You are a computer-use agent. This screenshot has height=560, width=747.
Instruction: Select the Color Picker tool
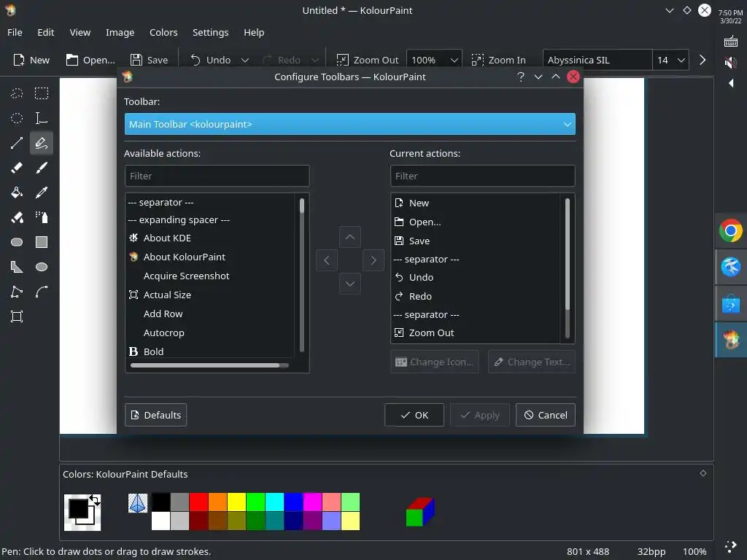[x=42, y=192]
